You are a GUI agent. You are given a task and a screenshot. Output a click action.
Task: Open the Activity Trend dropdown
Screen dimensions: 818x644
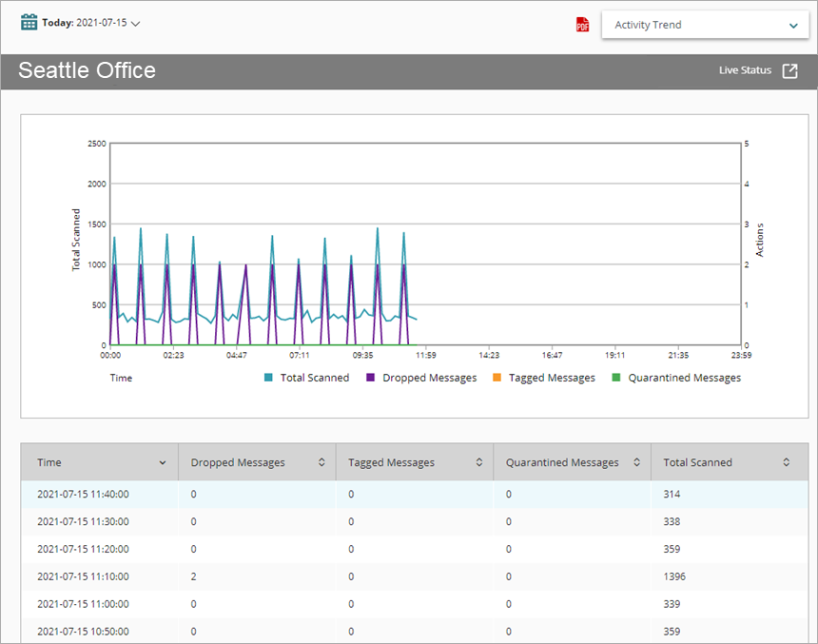tap(705, 25)
